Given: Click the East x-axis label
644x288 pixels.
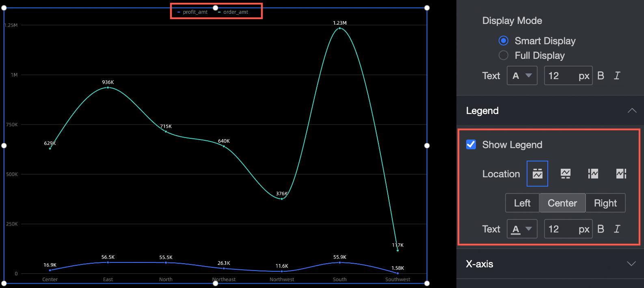Looking at the screenshot, I should (x=108, y=279).
